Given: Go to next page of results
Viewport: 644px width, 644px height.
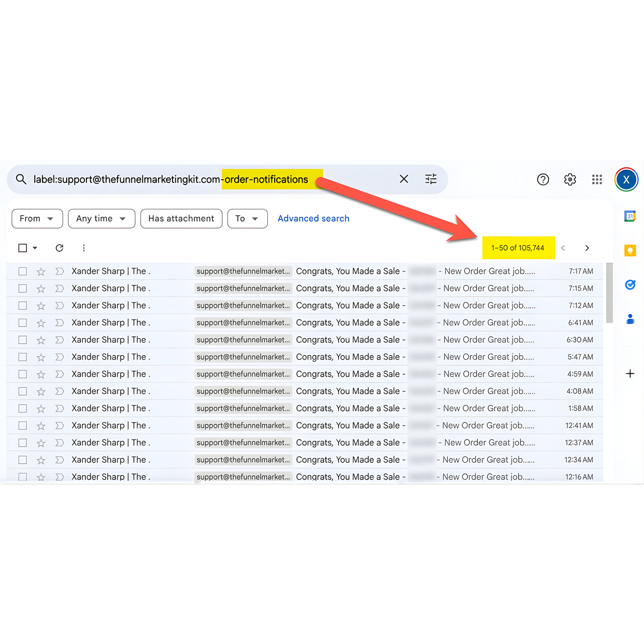Looking at the screenshot, I should coord(587,248).
